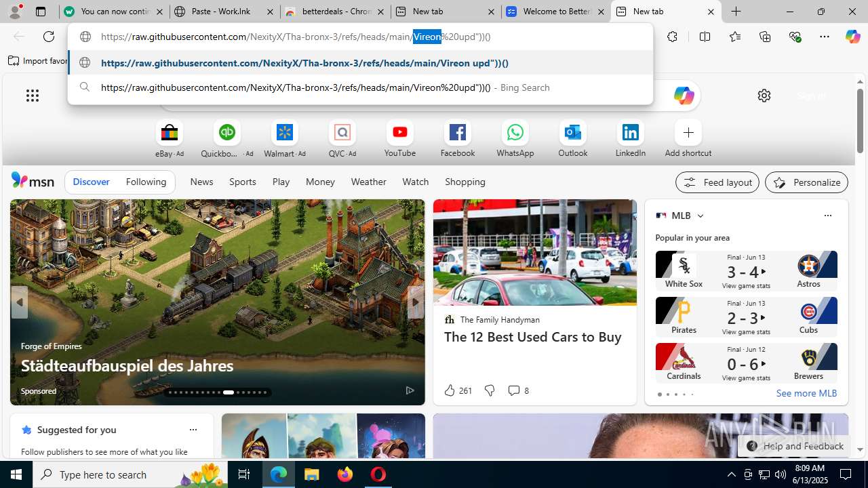Open the eBay shortcut
The height and width of the screenshot is (488, 868).
169,139
